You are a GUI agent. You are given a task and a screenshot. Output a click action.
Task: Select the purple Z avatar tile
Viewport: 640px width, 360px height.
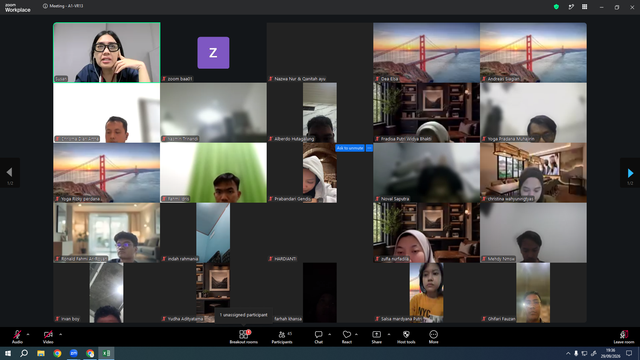213,52
